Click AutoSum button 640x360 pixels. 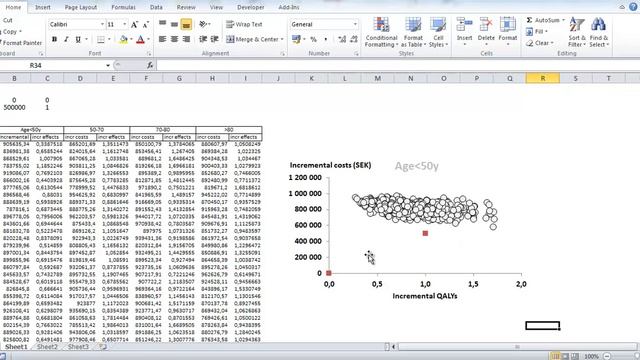(x=543, y=20)
